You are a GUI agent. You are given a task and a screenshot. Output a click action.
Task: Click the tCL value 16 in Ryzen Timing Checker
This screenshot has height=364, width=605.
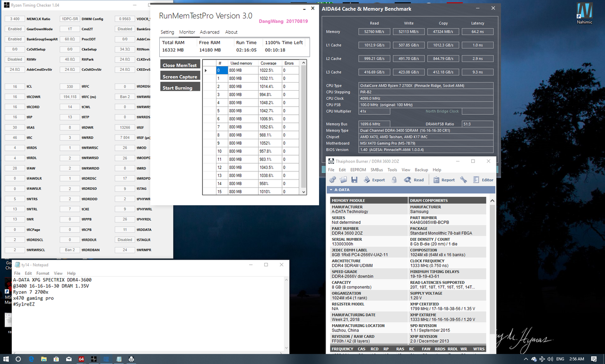tap(15, 87)
